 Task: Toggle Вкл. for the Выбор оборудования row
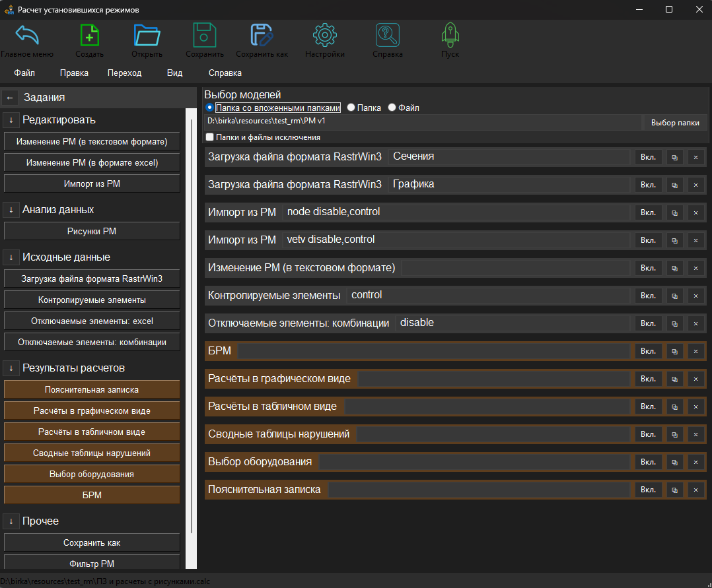point(648,462)
